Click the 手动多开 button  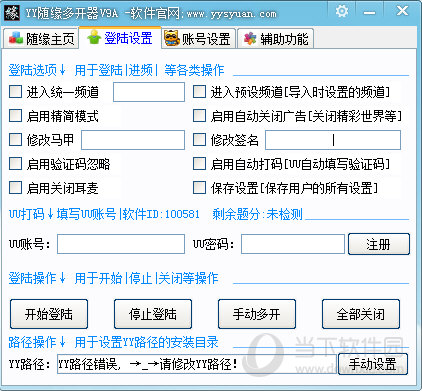tap(257, 314)
